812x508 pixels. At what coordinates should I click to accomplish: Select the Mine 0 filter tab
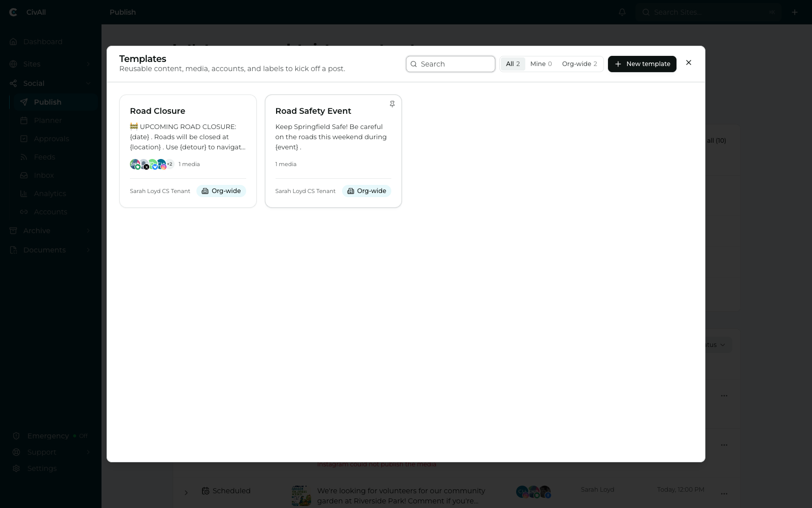(x=541, y=64)
